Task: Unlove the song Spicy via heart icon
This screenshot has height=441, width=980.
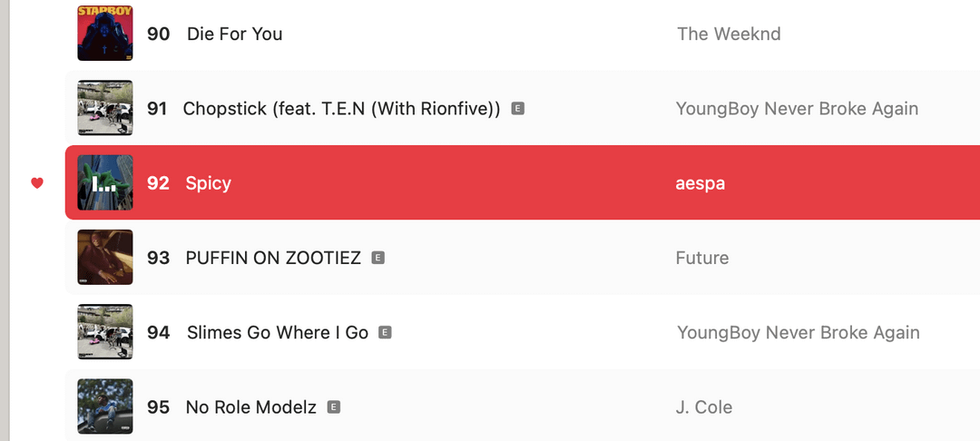Action: pos(37,183)
